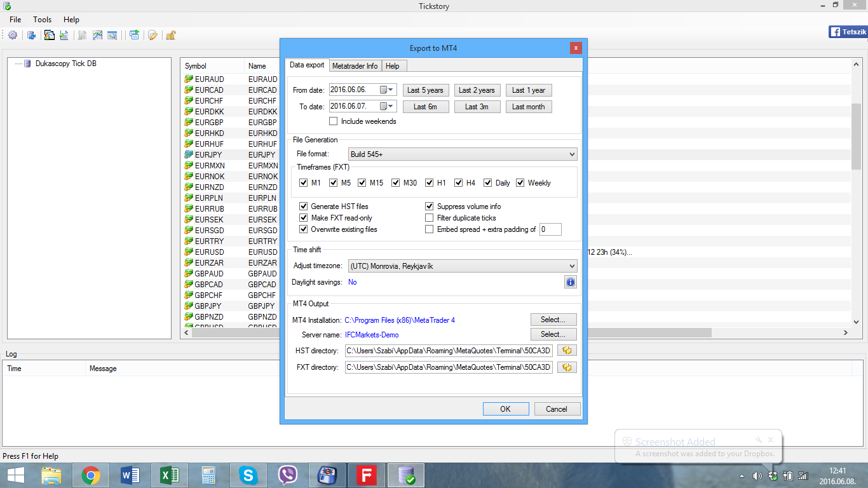Viewport: 868px width, 488px height.
Task: Click the FXT directory path field
Action: tap(449, 367)
